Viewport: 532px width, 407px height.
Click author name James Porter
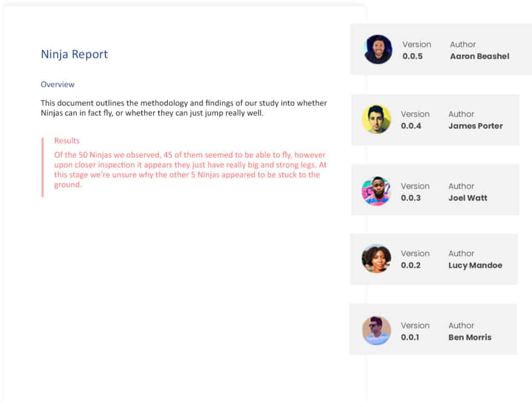[x=475, y=126]
